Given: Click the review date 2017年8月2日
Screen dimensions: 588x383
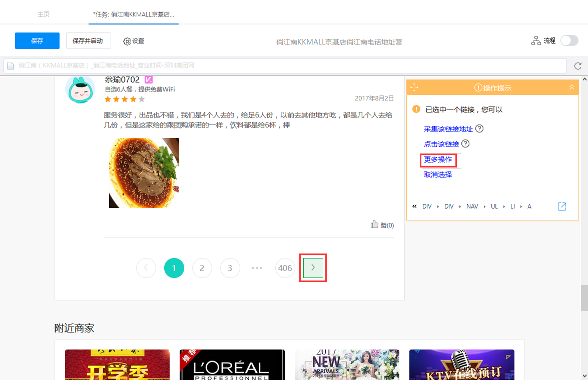Looking at the screenshot, I should [374, 98].
